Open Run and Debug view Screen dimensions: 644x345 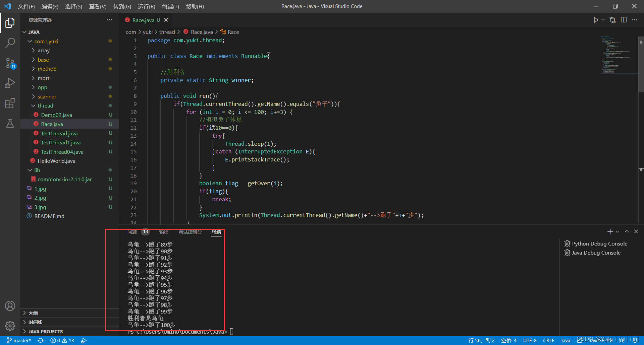(10, 83)
